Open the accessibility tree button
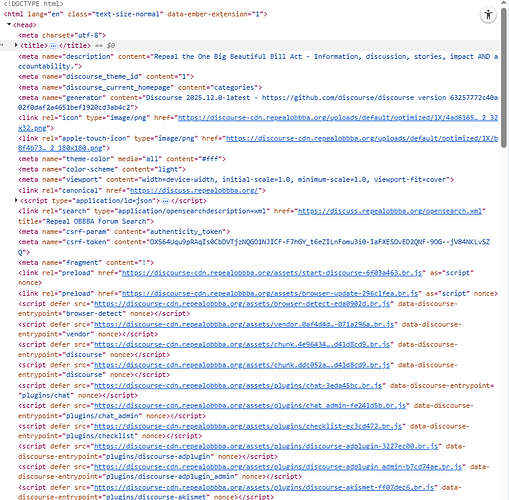509x500 pixels. tap(488, 15)
